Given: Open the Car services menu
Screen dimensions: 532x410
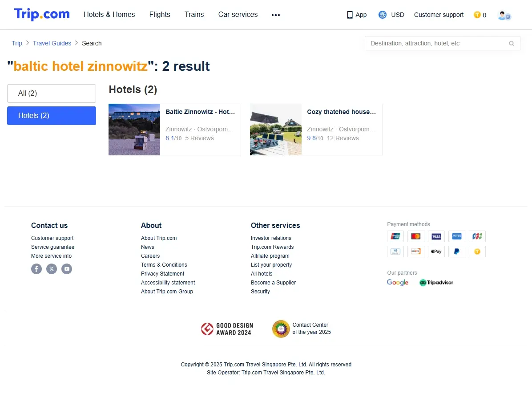Looking at the screenshot, I should click(238, 15).
